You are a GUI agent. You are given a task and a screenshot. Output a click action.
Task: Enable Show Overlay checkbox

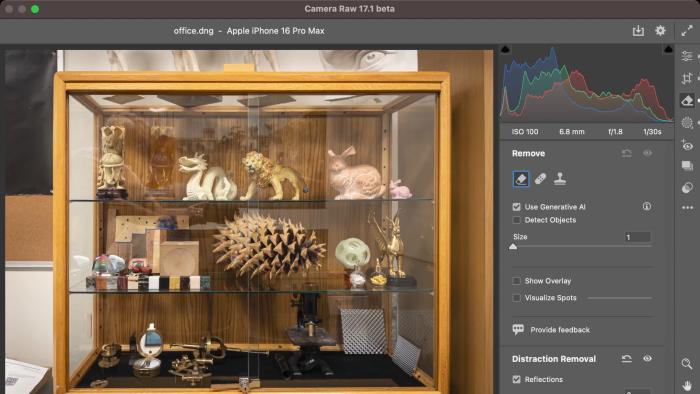click(517, 281)
